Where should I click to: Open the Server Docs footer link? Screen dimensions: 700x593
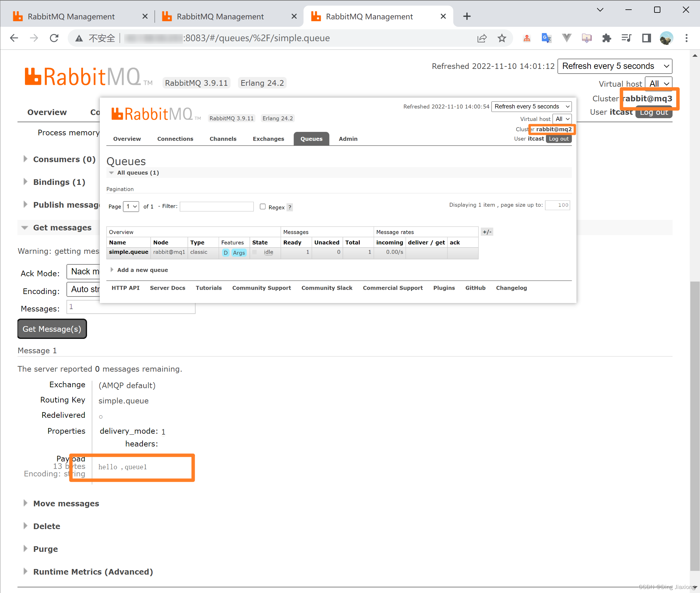168,288
